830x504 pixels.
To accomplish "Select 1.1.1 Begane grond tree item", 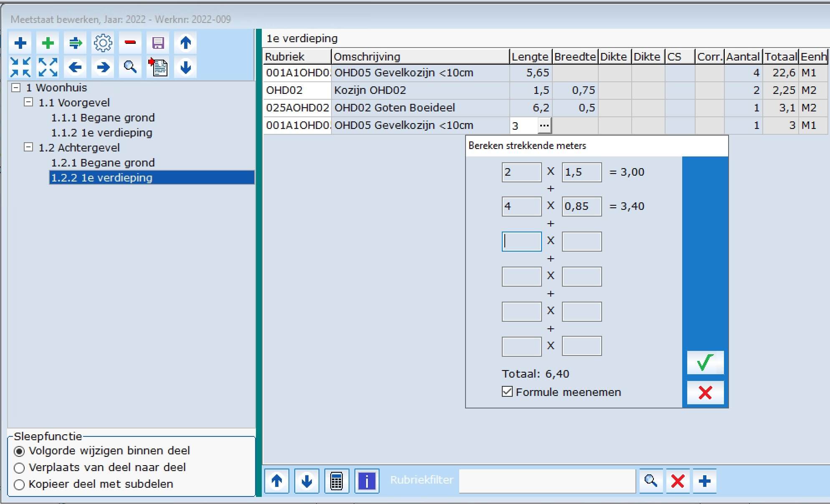I will point(103,118).
